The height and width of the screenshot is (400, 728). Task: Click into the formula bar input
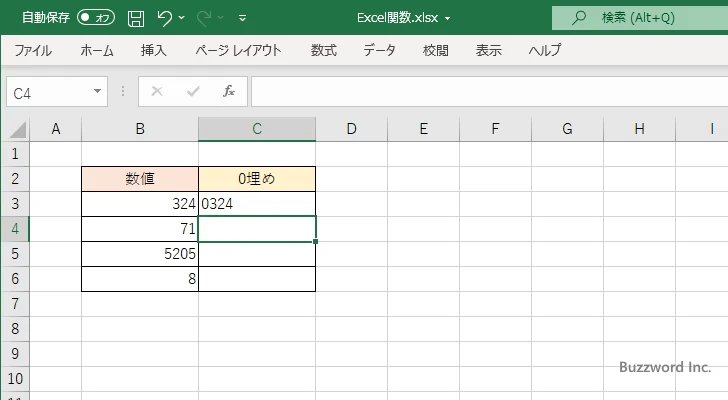click(489, 92)
